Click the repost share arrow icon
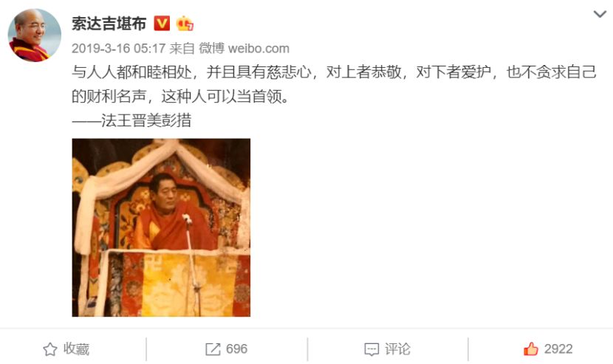 [213, 349]
